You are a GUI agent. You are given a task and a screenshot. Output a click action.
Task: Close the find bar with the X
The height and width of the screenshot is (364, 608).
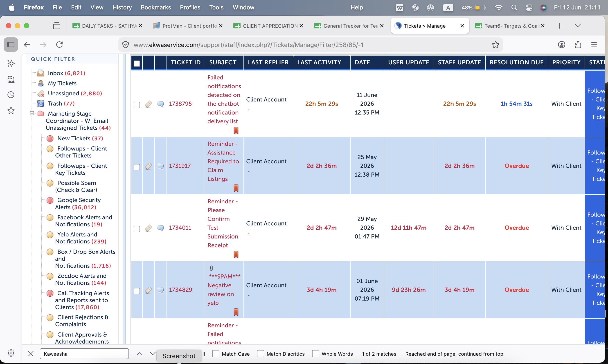[31, 354]
